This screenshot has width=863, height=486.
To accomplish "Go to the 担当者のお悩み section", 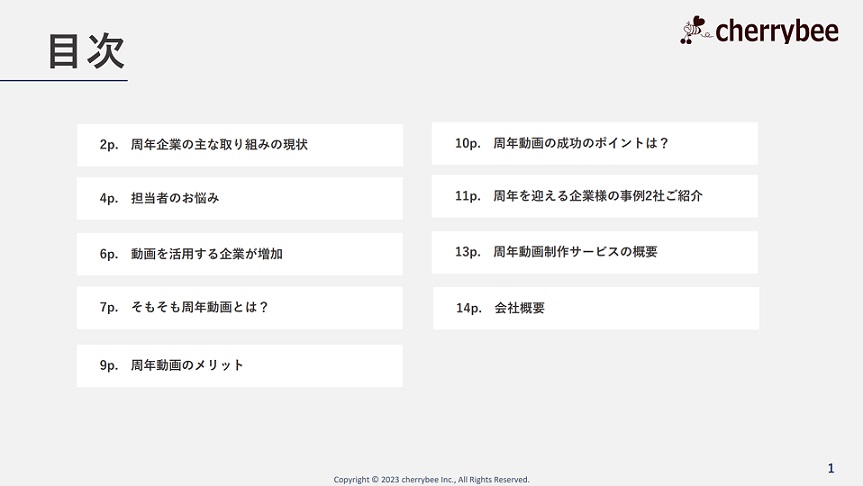I will coord(239,198).
